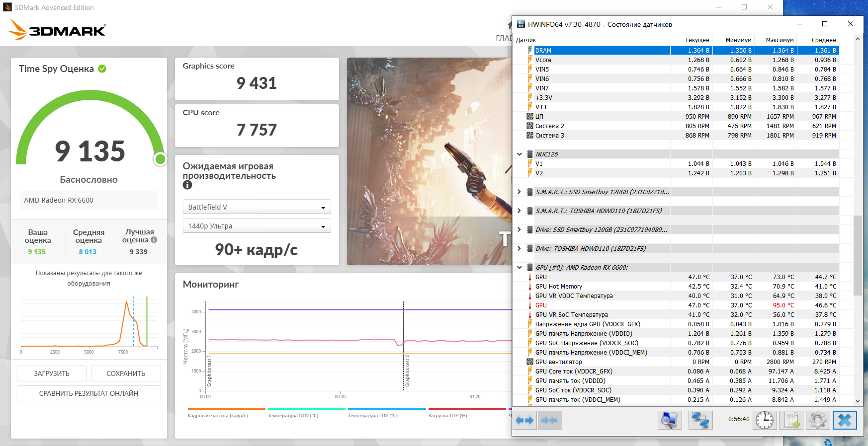Viewport: 868px width, 446px height.
Task: Click the collapse-columns inward arrows button in HWiNFO
Action: click(549, 420)
